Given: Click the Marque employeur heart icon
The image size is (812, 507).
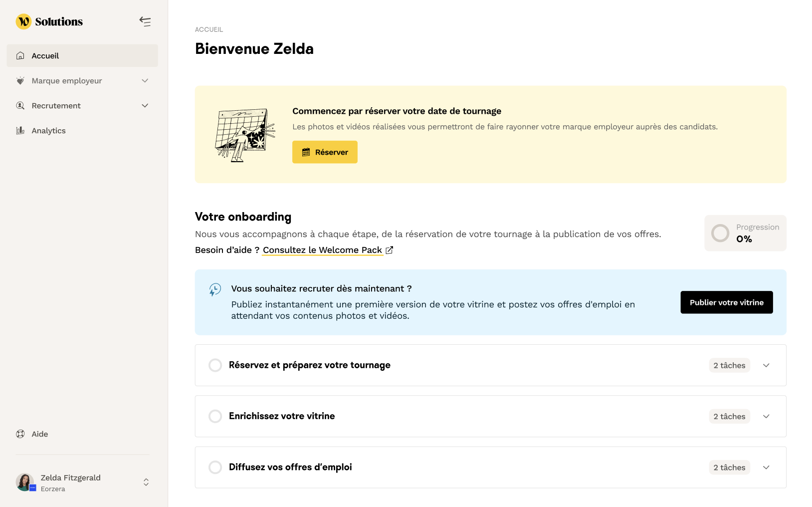Looking at the screenshot, I should 20,80.
